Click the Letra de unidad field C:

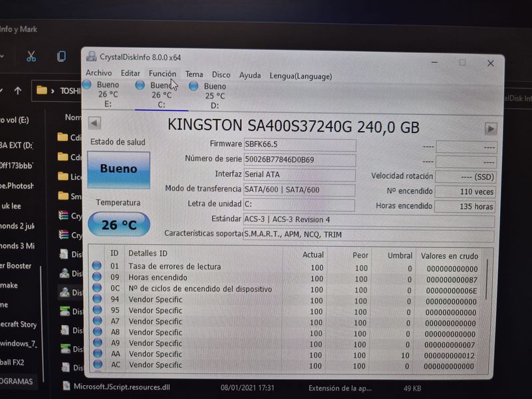click(x=299, y=205)
